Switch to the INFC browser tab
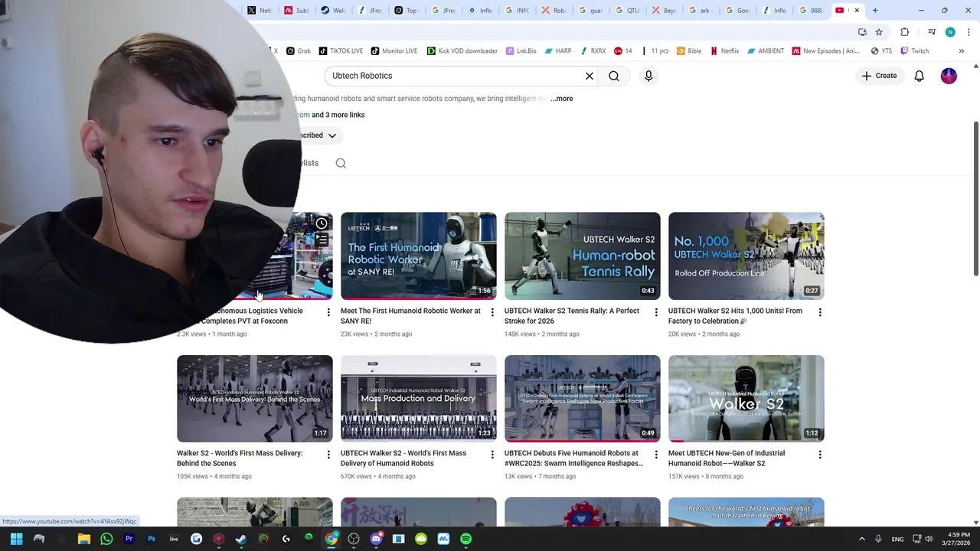Screen dimensions: 980x551 point(517,10)
